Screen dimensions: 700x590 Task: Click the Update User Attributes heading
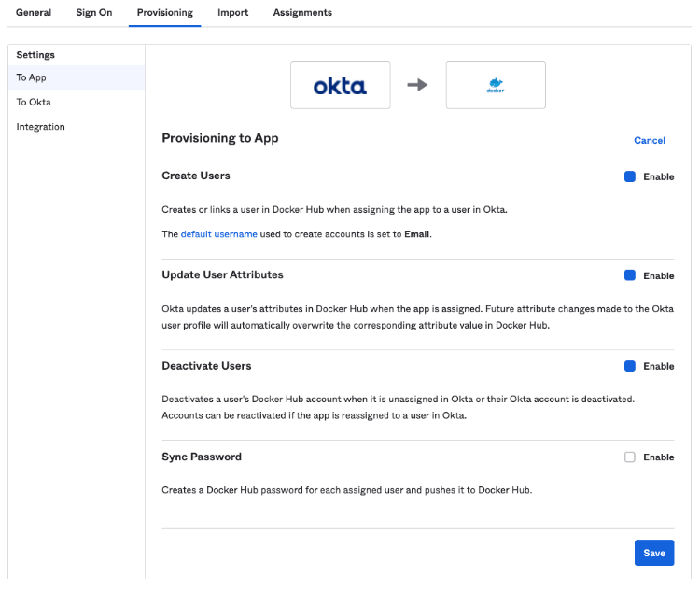pyautogui.click(x=222, y=274)
